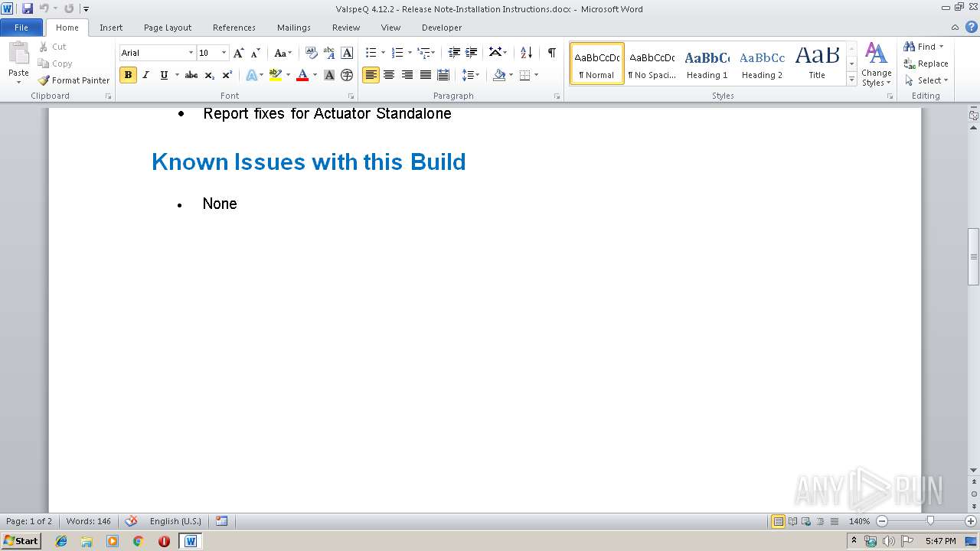Switch to the References tab
The image size is (980, 551).
click(x=234, y=28)
